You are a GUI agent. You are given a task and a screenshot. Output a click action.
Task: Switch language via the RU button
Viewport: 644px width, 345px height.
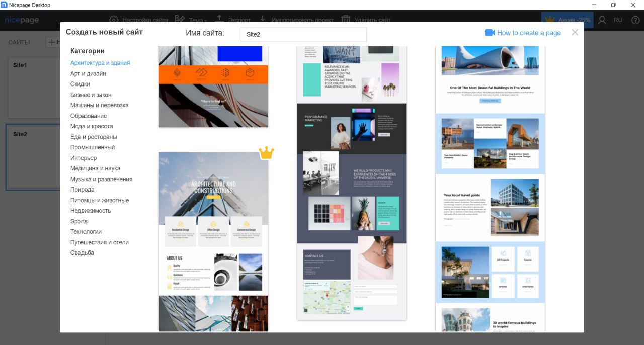pyautogui.click(x=618, y=20)
